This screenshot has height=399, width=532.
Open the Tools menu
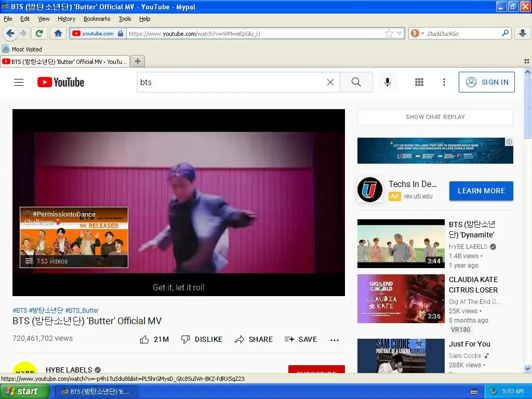click(x=125, y=19)
